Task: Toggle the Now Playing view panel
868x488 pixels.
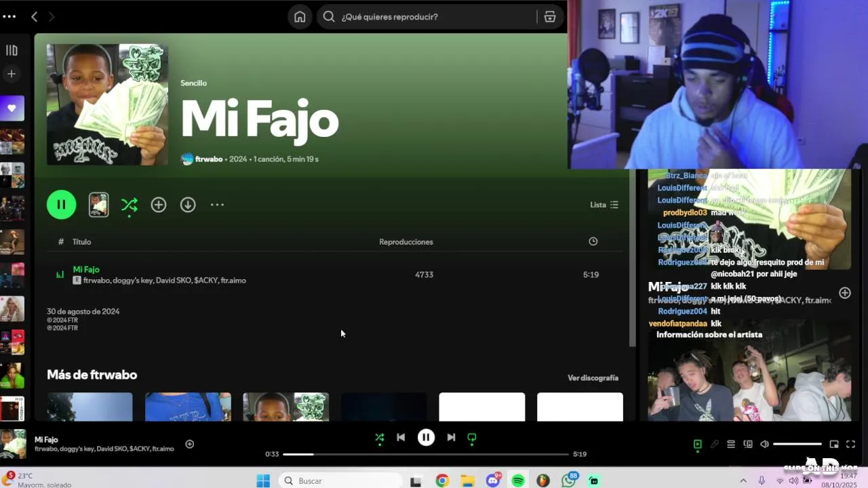Action: 697,444
